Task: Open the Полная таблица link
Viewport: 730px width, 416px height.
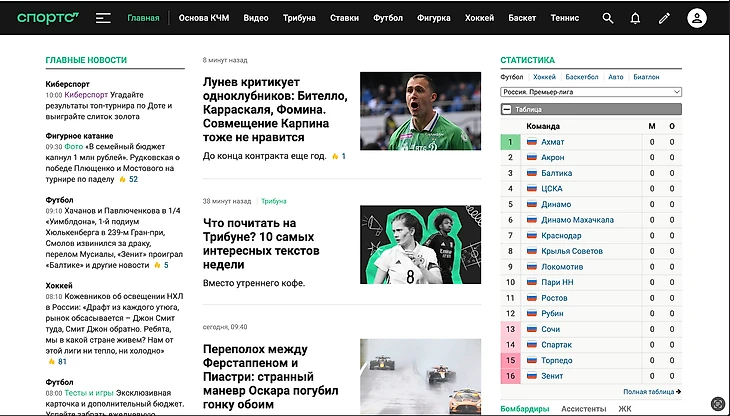Action: tap(651, 392)
